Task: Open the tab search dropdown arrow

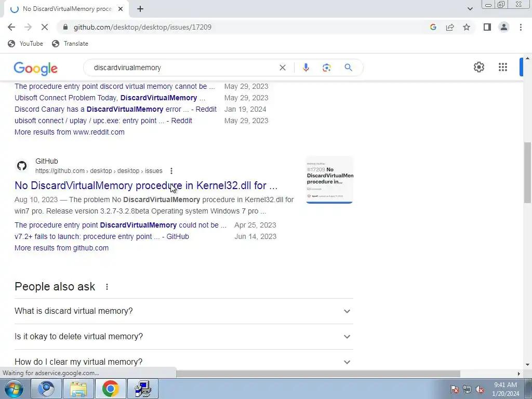Action: pyautogui.click(x=470, y=9)
